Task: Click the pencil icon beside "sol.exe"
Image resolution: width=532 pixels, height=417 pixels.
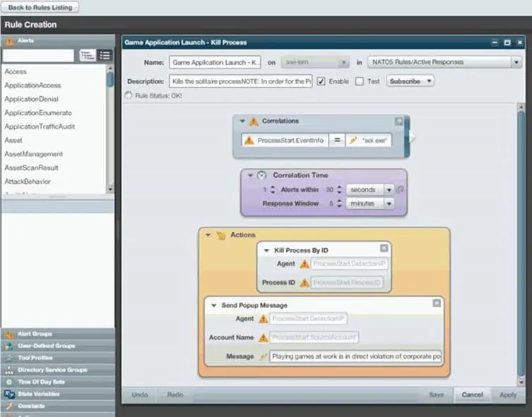Action: pyautogui.click(x=353, y=141)
